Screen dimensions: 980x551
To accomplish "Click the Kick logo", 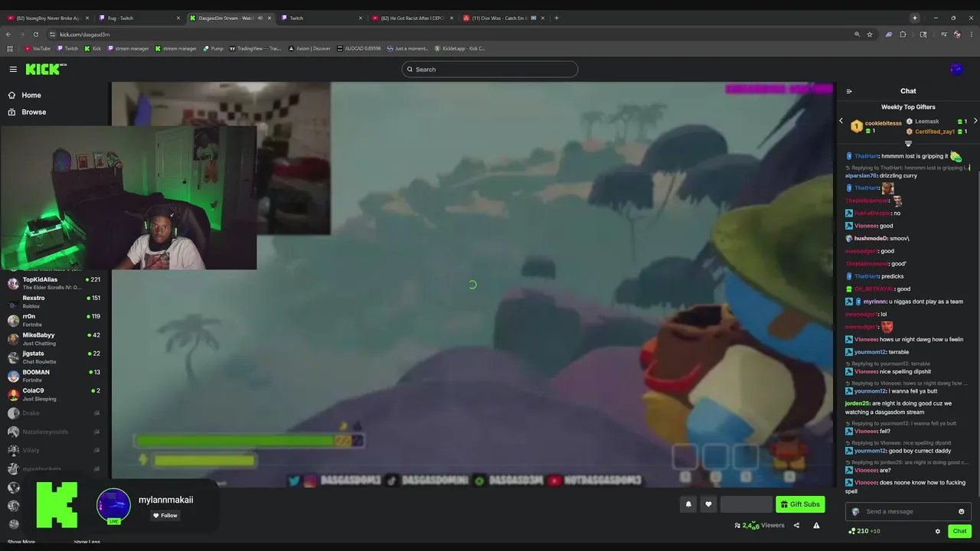I will coord(46,69).
